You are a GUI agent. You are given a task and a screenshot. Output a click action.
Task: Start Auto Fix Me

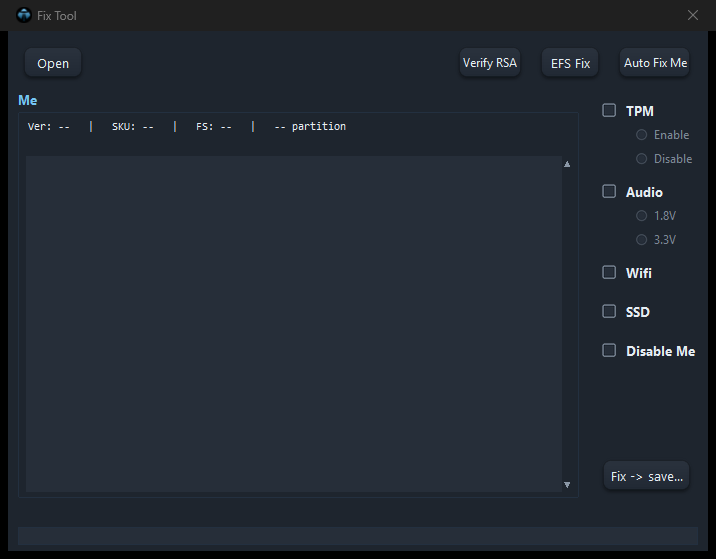pyautogui.click(x=655, y=63)
